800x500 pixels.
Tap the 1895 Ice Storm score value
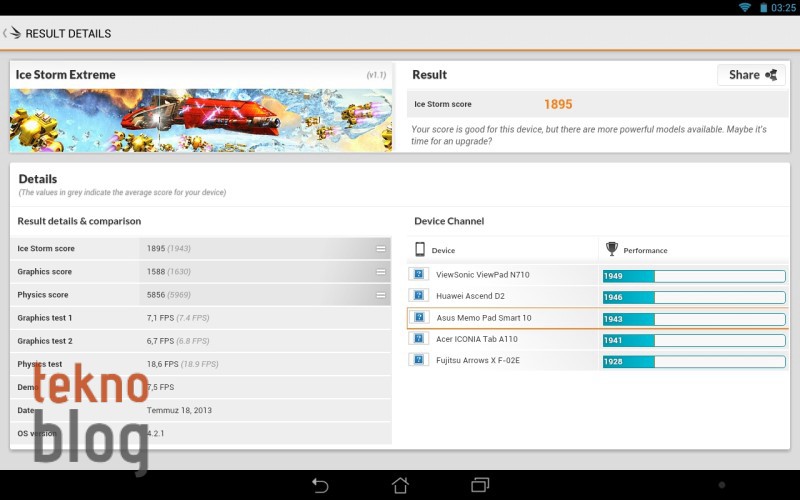pos(558,104)
